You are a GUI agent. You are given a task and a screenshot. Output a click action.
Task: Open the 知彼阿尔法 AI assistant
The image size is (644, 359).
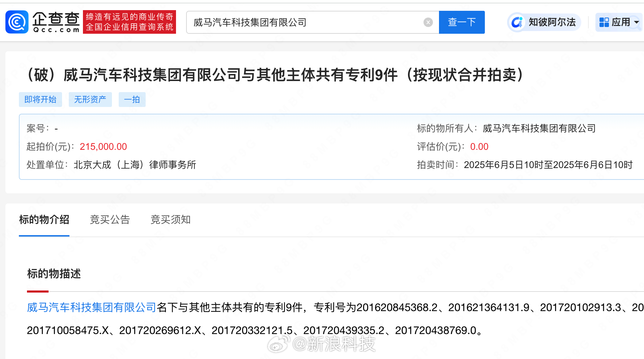click(x=544, y=22)
